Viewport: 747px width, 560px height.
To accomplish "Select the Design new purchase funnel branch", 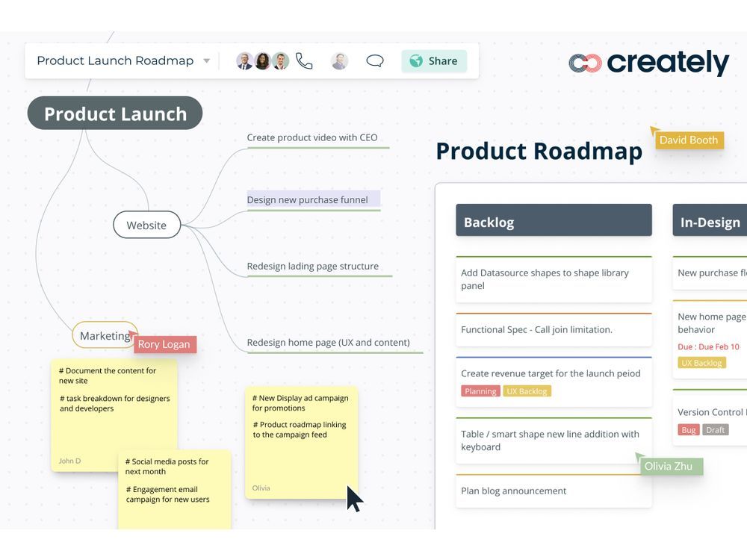I will (x=307, y=199).
